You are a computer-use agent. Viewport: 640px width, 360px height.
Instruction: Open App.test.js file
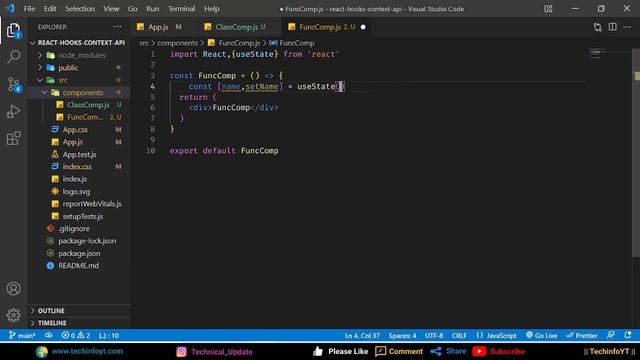coord(78,154)
